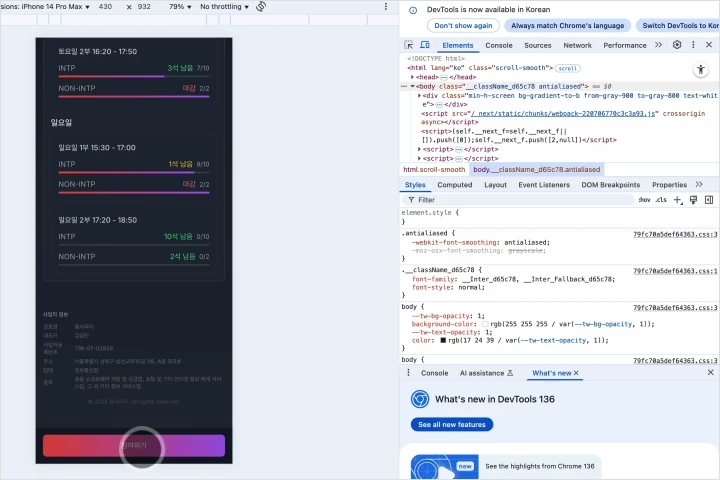
Task: Click Always match Chrome's language button
Action: click(568, 26)
